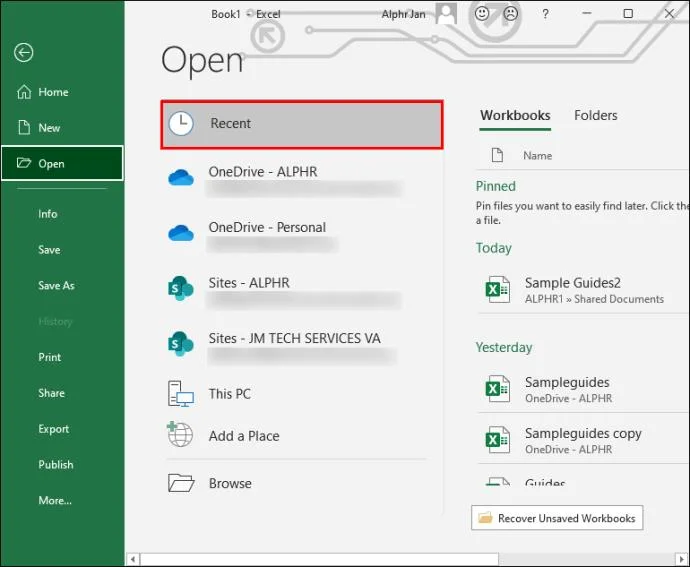Viewport: 690px width, 567px height.
Task: Click the Alphr Jan account avatar
Action: 446,14
